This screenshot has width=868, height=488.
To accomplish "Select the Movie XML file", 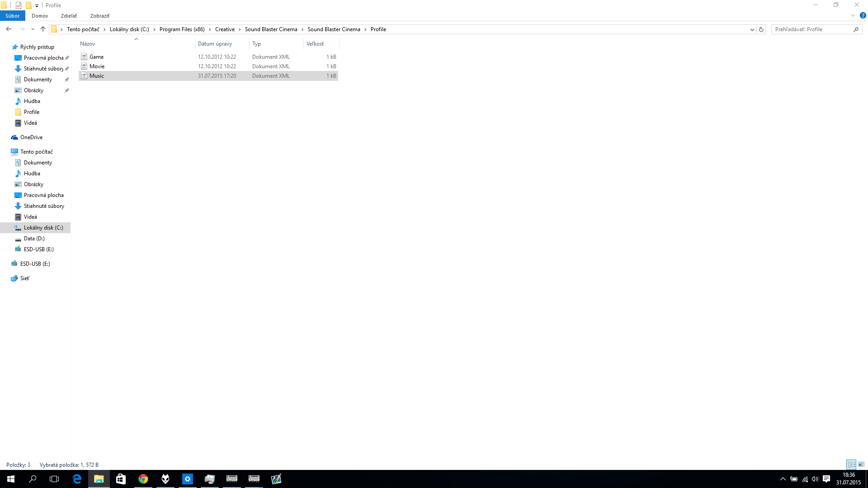I will point(208,66).
